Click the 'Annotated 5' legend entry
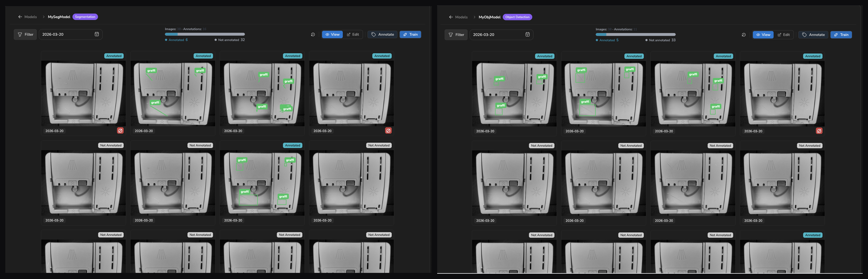This screenshot has height=279, width=868. click(607, 40)
